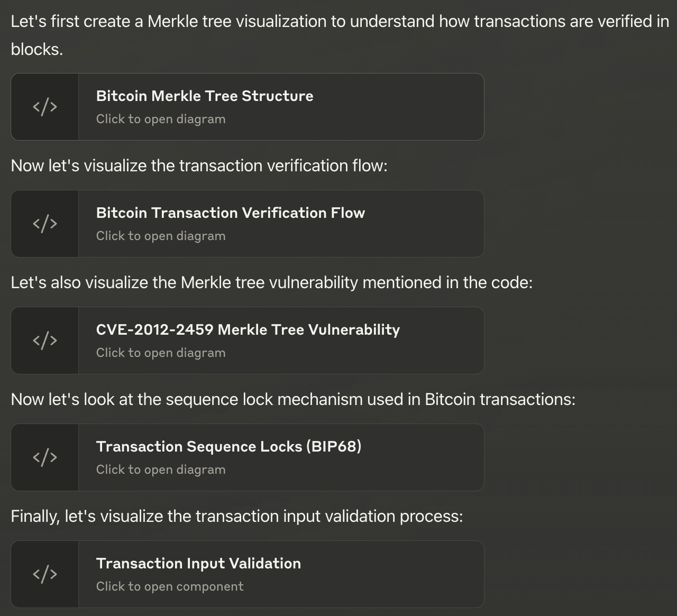Open Transaction Sequence Locks (BIP68) title
The image size is (677, 616).
pyautogui.click(x=228, y=447)
